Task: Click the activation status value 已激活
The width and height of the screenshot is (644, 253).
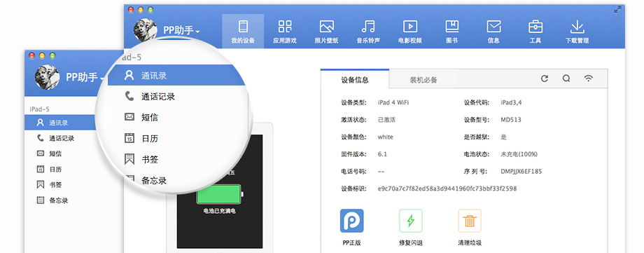Action: (x=386, y=120)
